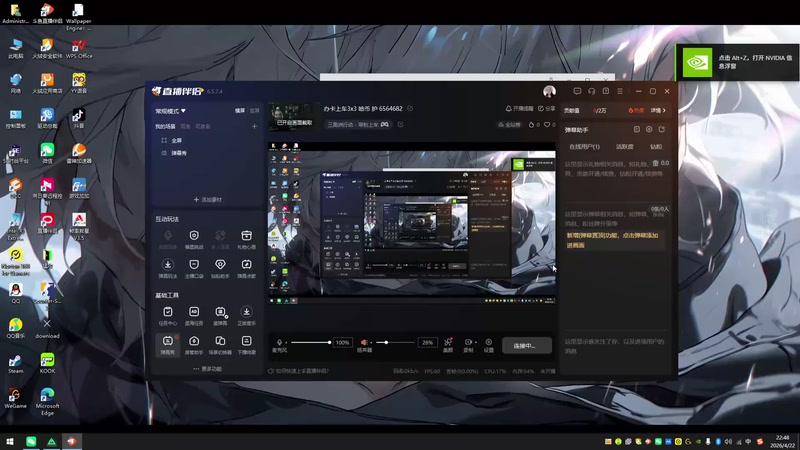Switch to 钻粉 tab

point(656,146)
